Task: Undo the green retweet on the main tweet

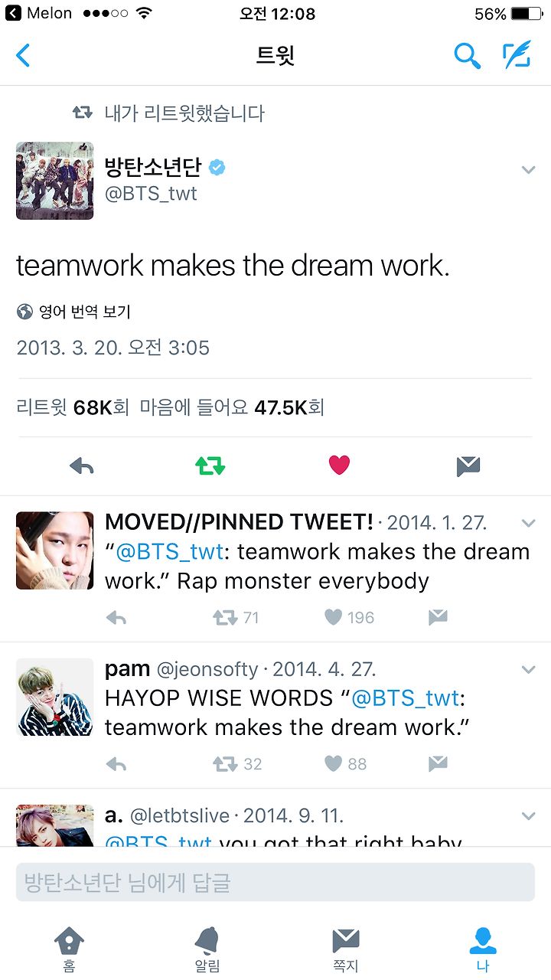Action: click(x=210, y=465)
